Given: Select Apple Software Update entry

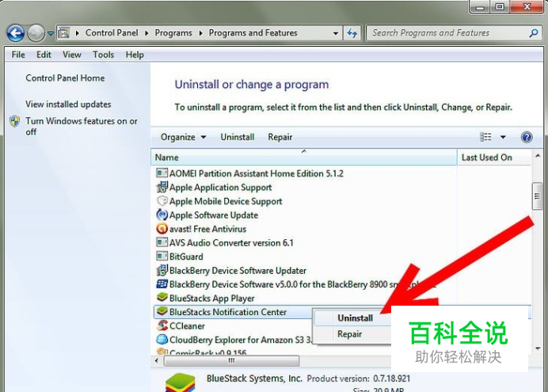Looking at the screenshot, I should coord(214,215).
